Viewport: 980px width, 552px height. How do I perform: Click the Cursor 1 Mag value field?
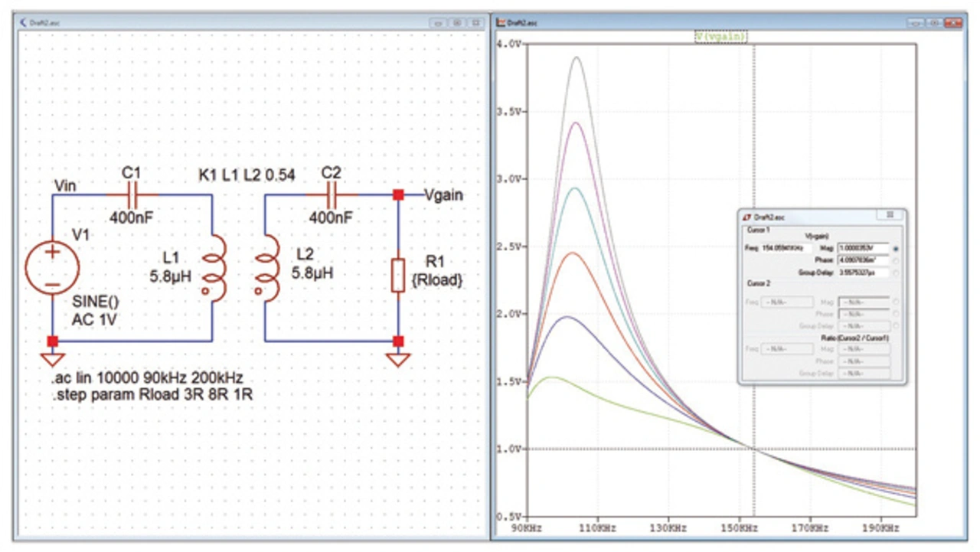(x=863, y=249)
